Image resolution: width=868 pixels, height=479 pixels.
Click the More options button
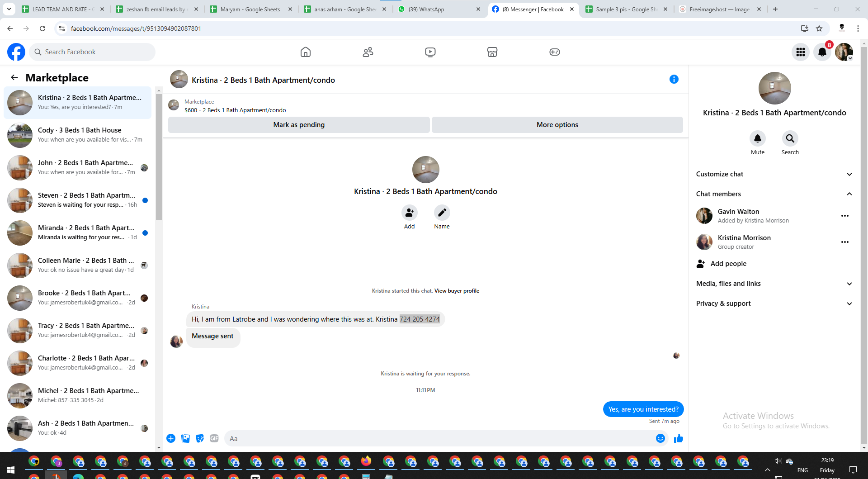coord(557,125)
